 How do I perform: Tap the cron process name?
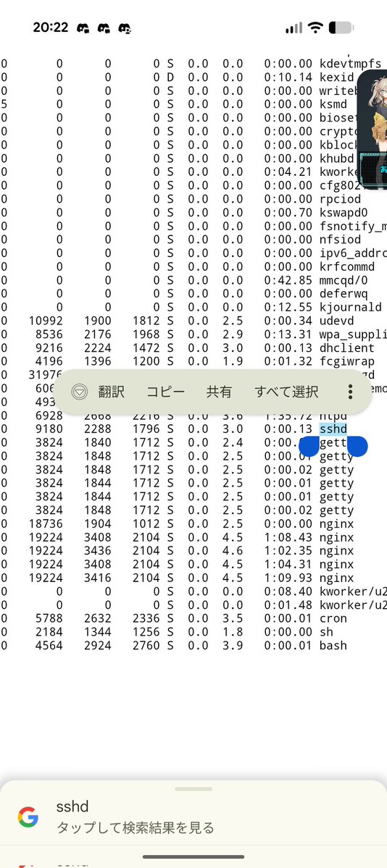pos(333,618)
